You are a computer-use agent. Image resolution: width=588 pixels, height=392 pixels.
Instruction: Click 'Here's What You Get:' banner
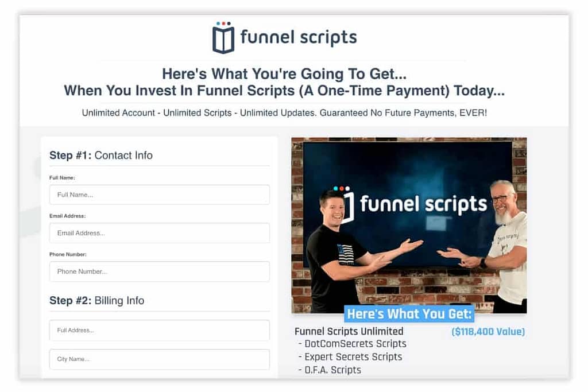tap(409, 314)
